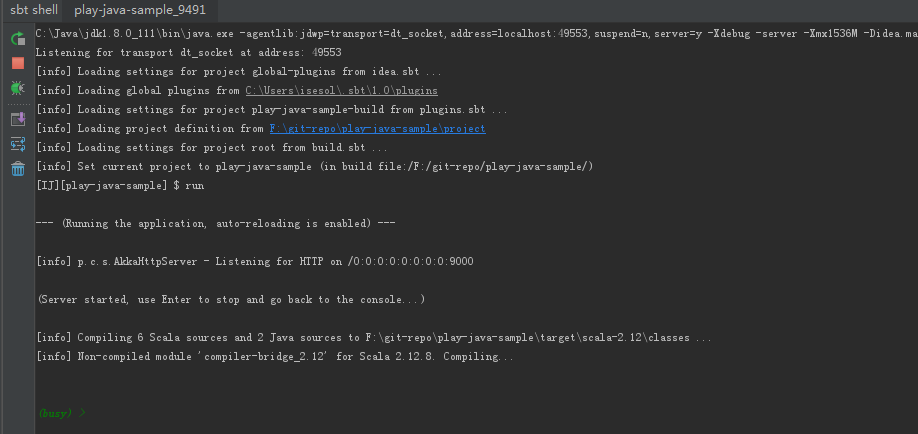Click the scroll to end icon
918x434 pixels.
pos(17,119)
